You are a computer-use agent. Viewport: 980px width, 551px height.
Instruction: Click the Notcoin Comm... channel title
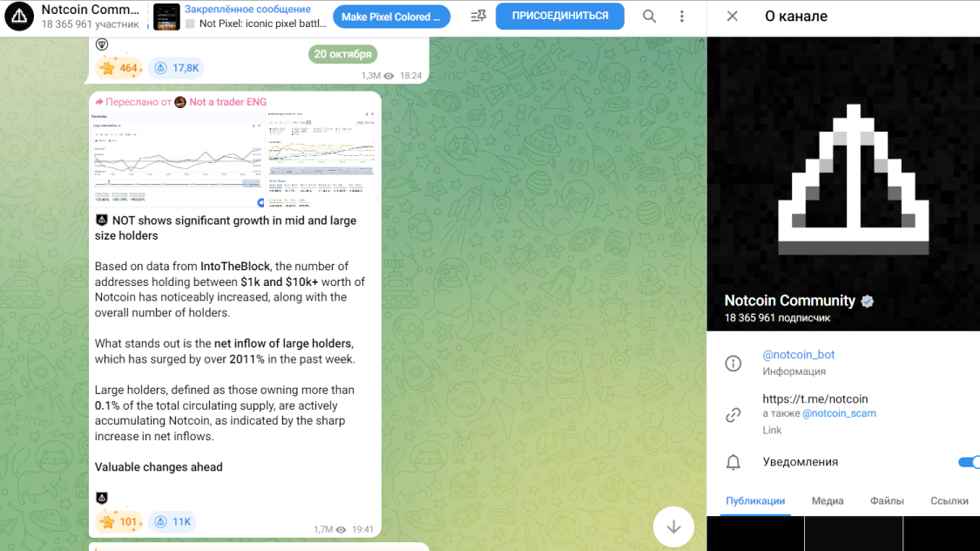pos(90,10)
